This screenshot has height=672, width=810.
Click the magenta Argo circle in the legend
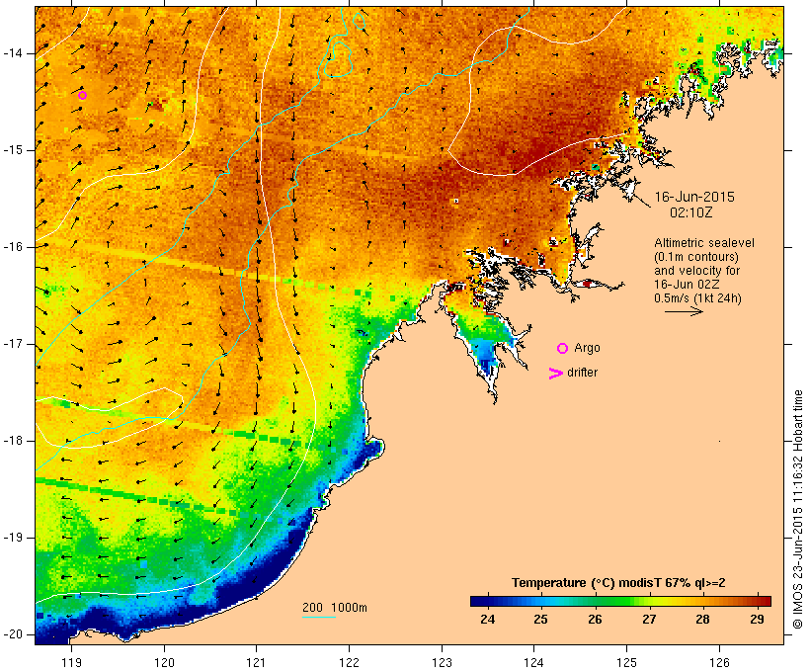[563, 349]
